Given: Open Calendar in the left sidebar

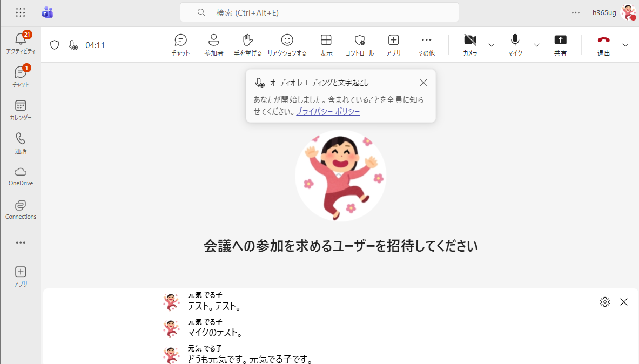Looking at the screenshot, I should point(21,110).
